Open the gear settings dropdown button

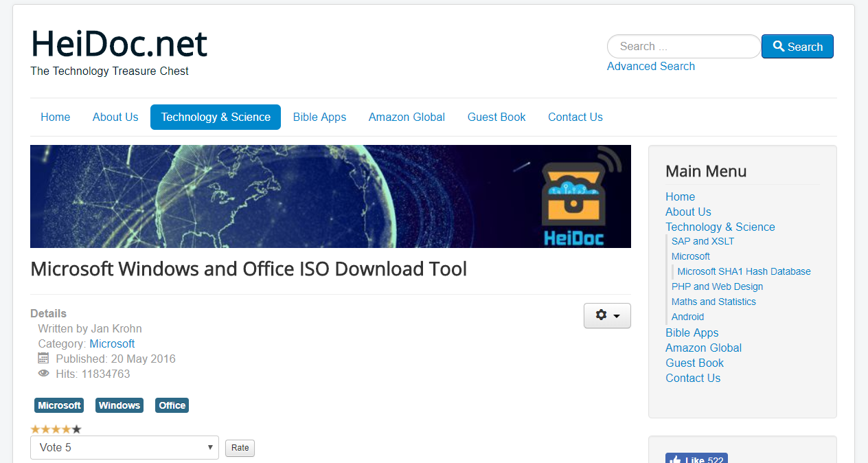pyautogui.click(x=607, y=315)
